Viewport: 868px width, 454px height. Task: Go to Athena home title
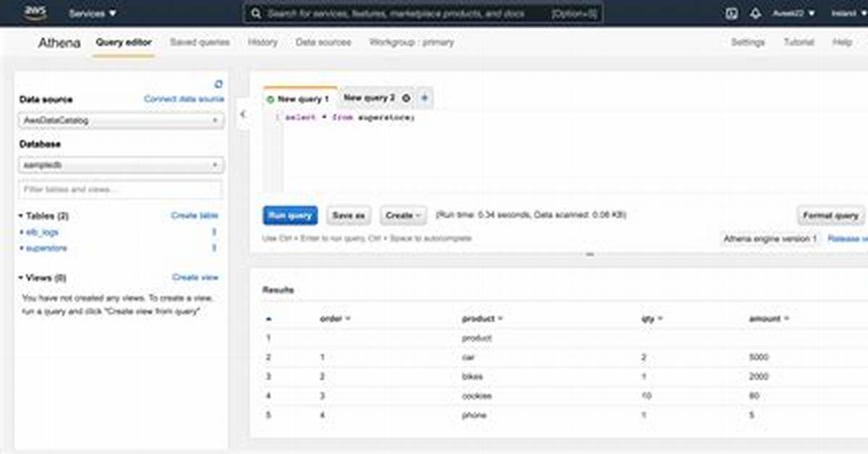tap(59, 43)
